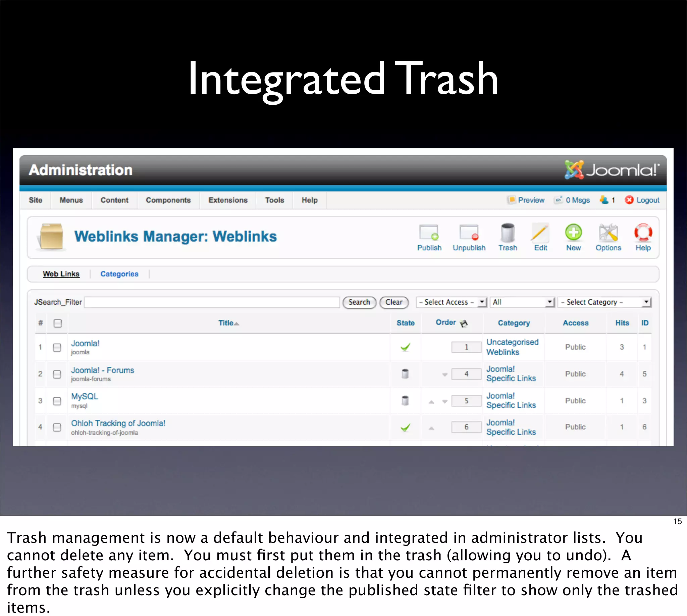Open the Menus menu
This screenshot has width=687, height=616.
71,200
